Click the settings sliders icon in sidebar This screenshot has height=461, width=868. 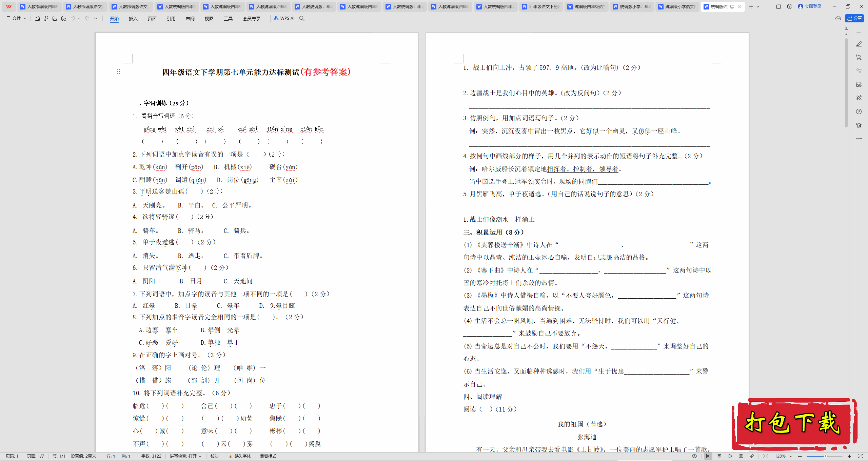click(x=859, y=71)
